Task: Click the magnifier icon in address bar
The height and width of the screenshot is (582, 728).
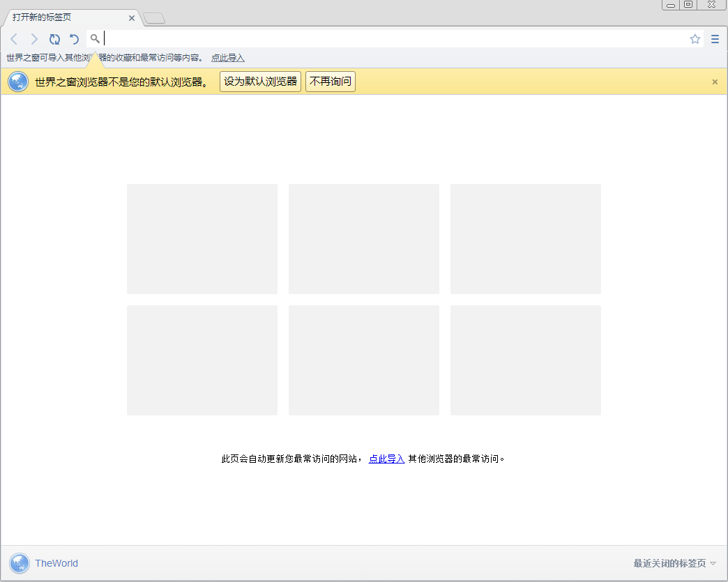Action: [95, 39]
